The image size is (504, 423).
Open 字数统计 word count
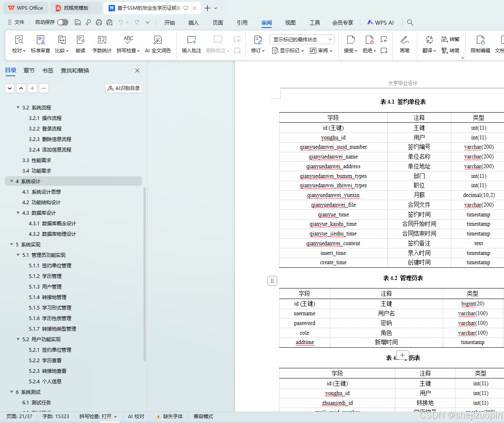(x=102, y=44)
